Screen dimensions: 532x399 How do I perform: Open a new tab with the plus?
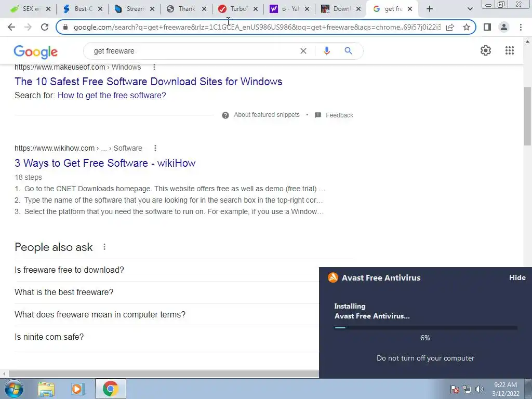point(430,9)
